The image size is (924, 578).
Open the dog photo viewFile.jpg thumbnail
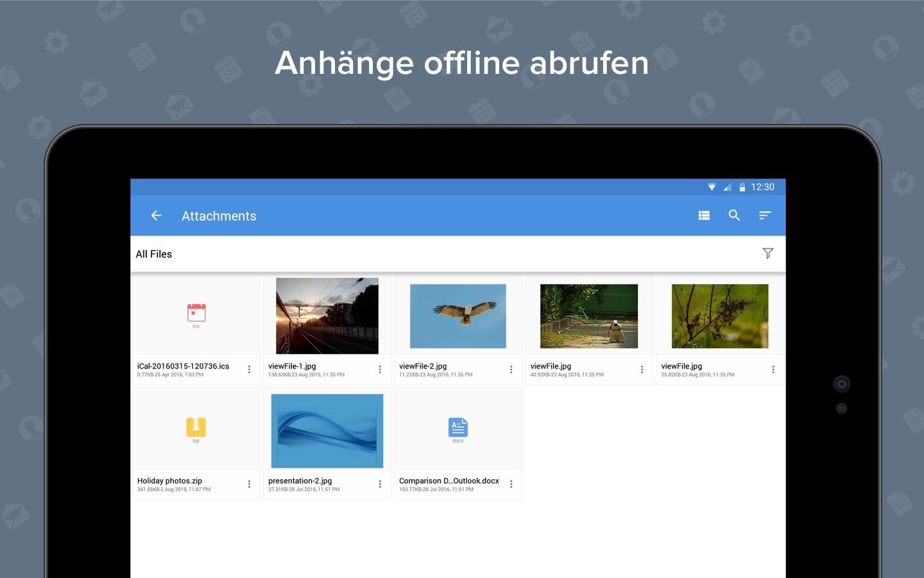point(589,316)
